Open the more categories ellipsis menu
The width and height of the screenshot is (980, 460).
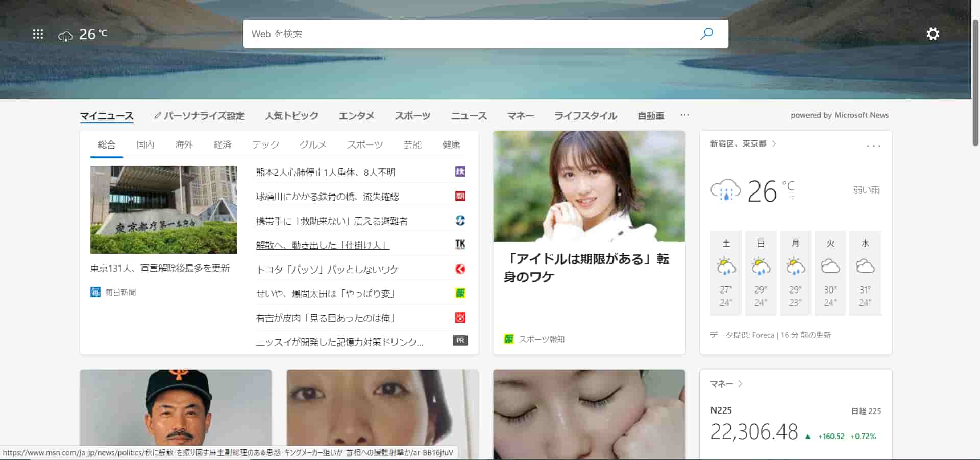click(684, 115)
